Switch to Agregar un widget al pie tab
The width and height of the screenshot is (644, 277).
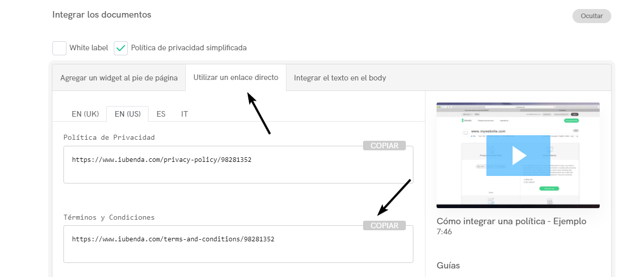[x=119, y=78]
